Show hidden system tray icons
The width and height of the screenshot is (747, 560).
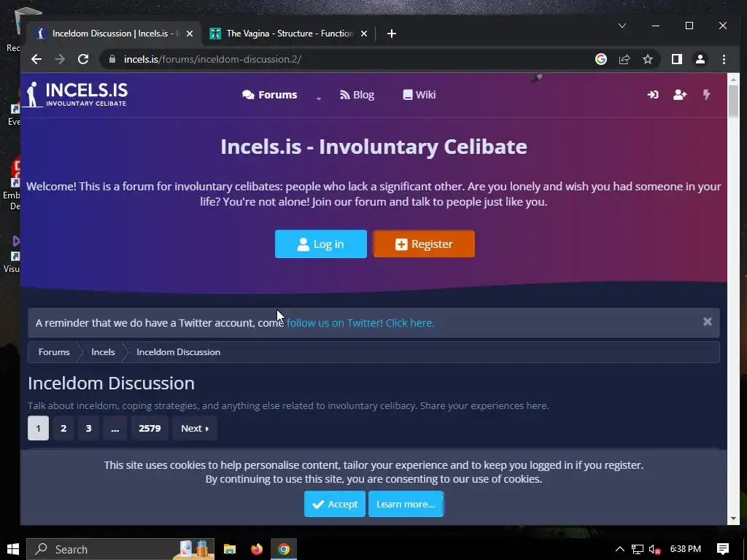tap(620, 549)
